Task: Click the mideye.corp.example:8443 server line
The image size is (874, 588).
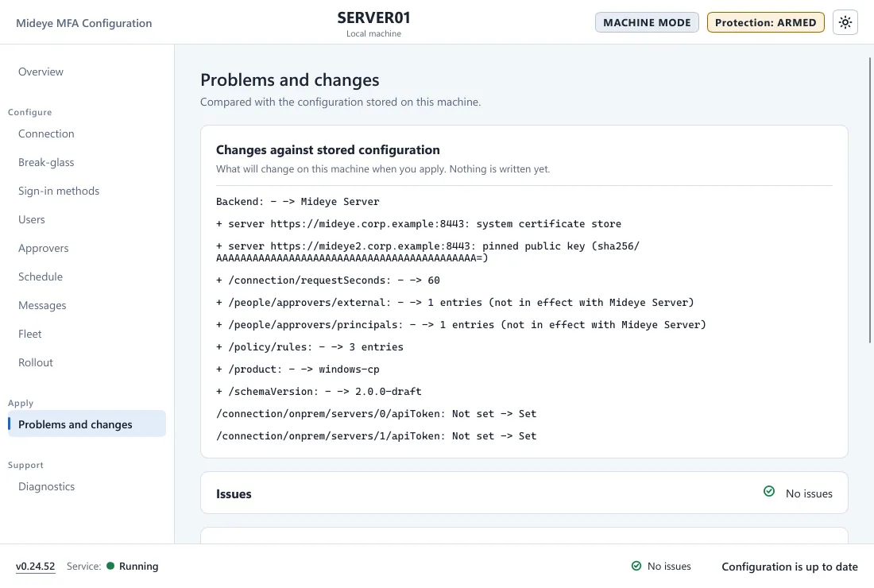Action: [x=419, y=224]
